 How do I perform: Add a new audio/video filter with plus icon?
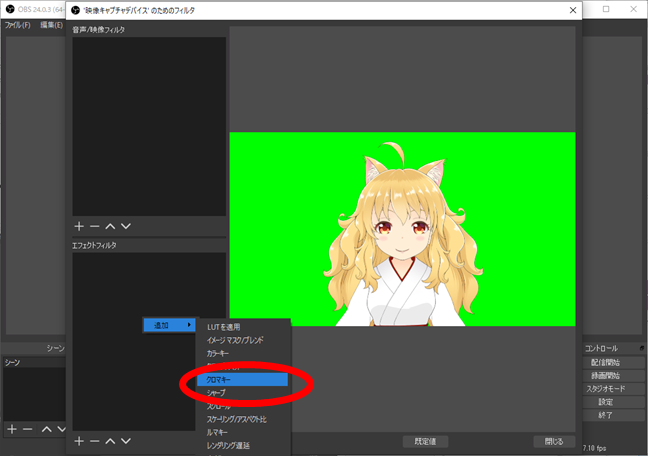(79, 226)
